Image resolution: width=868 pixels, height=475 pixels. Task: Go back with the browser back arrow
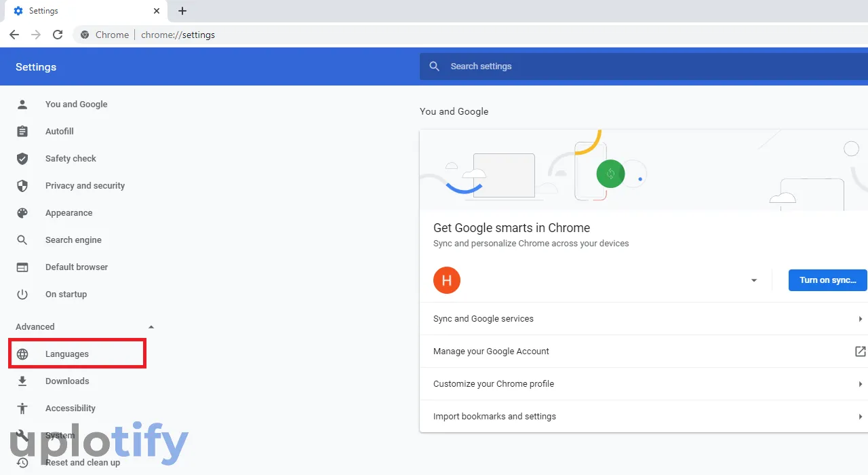coord(14,35)
